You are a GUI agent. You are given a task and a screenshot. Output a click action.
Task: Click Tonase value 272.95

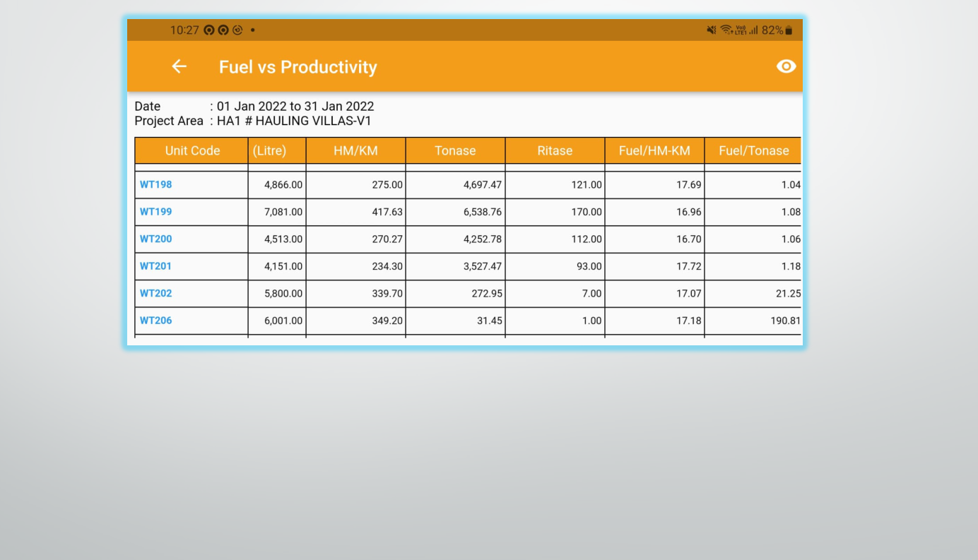[487, 294]
